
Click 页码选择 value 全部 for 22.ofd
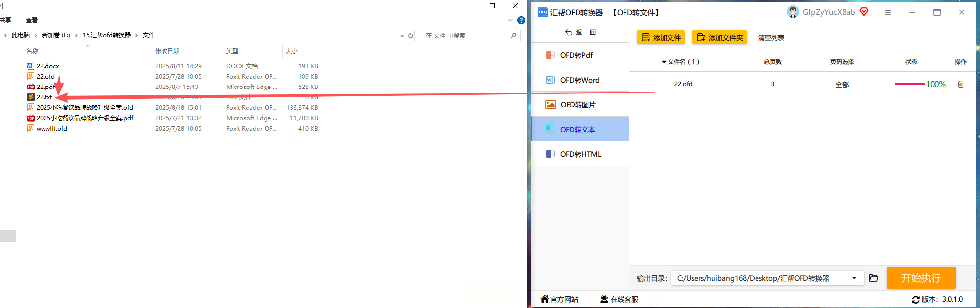pos(842,85)
